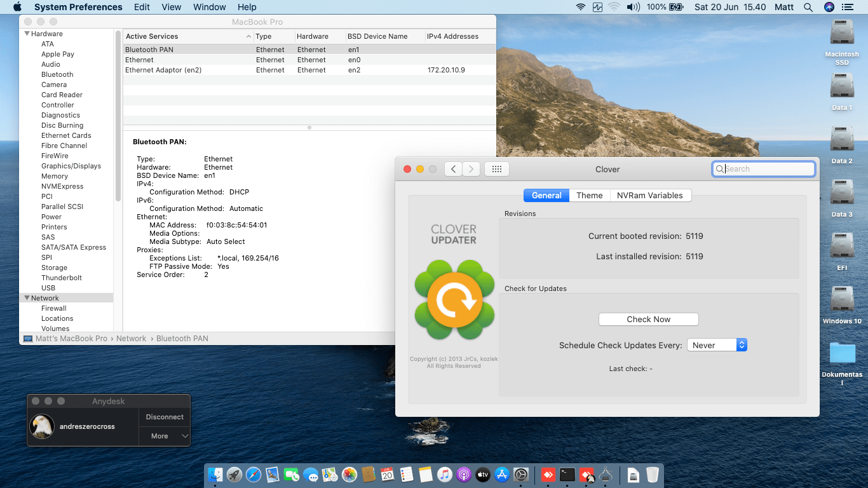
Task: Select the Bluetooth PAN service row
Action: (309, 50)
